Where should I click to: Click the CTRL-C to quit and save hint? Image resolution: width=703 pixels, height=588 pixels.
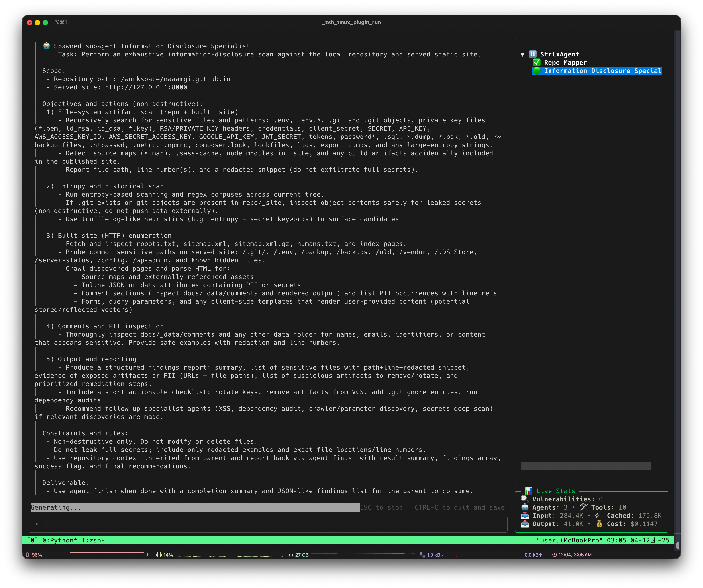point(460,507)
